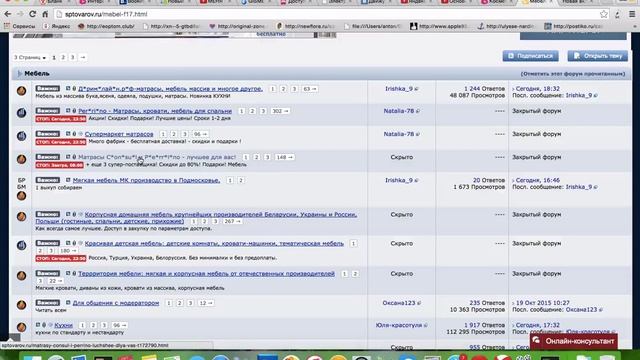Image resolution: width=640 pixels, height=360 pixels.
Task: Open the postike.ru bookmark
Action: (573, 26)
